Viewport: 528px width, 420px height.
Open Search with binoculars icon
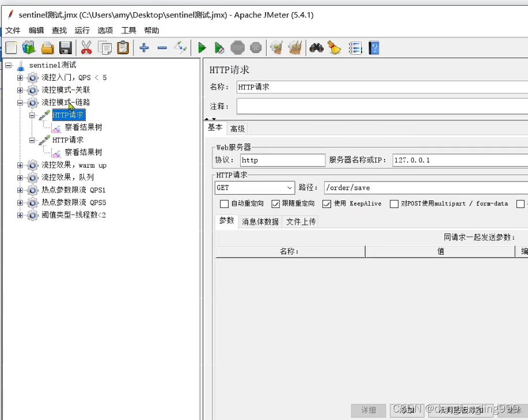(317, 48)
